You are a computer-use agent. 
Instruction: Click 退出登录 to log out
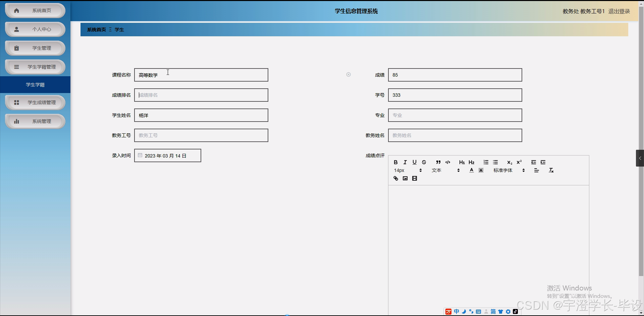pos(619,11)
